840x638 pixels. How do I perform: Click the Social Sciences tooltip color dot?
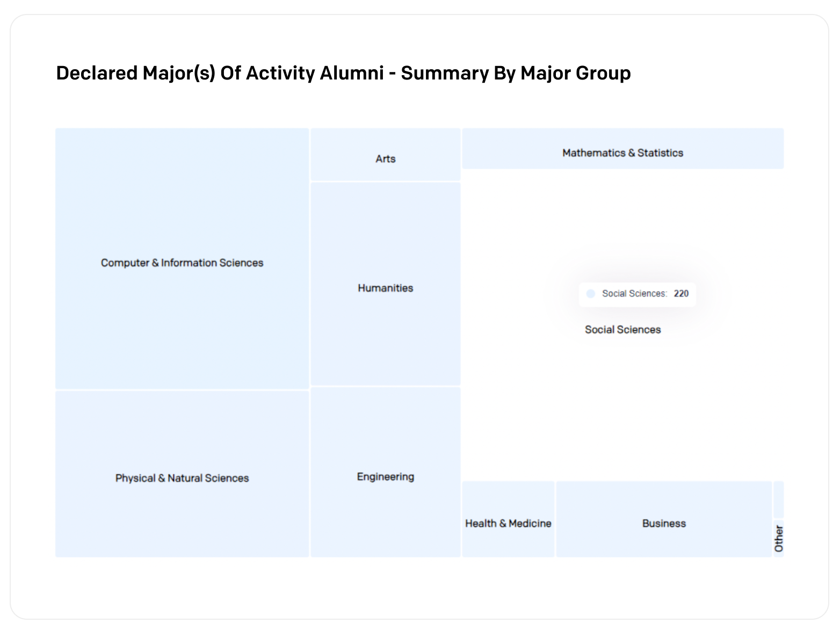591,294
